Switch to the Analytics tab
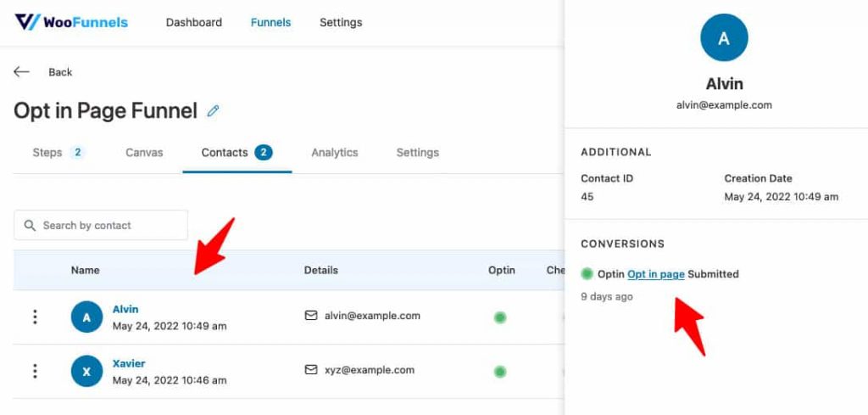The height and width of the screenshot is (415, 868). coord(334,153)
